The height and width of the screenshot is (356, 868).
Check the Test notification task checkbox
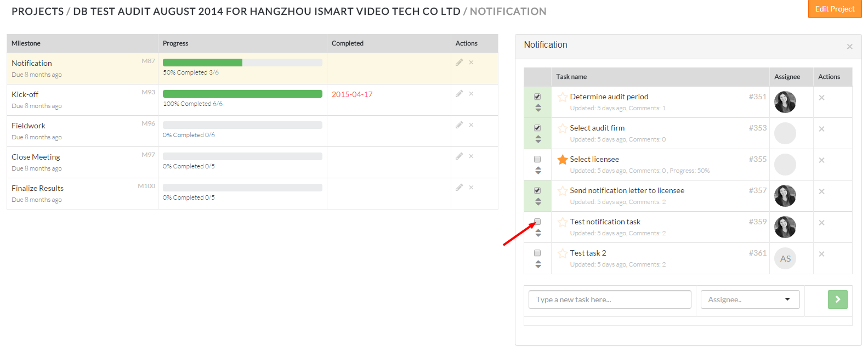pos(537,222)
